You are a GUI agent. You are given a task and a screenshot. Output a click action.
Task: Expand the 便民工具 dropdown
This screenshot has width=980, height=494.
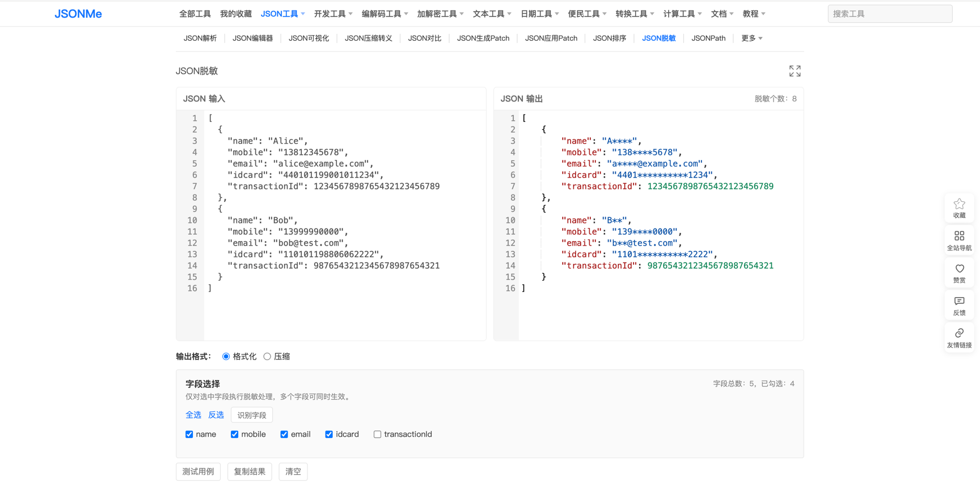pyautogui.click(x=587, y=14)
